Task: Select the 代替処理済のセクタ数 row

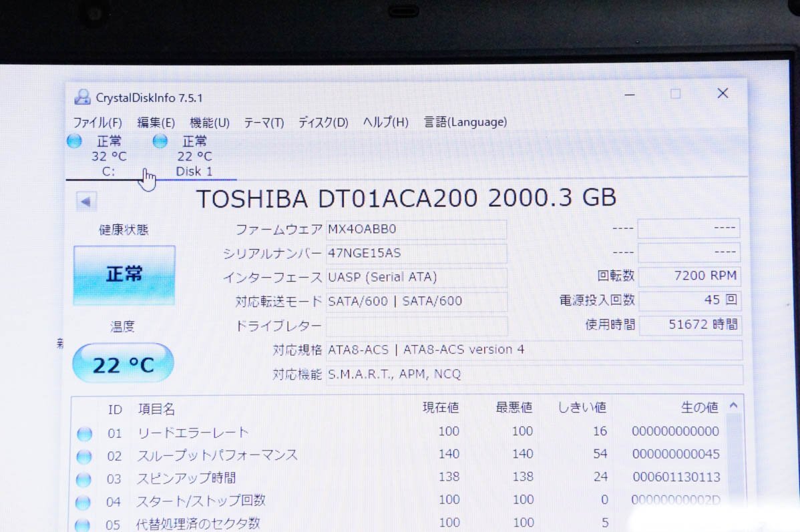Action: tap(399, 523)
